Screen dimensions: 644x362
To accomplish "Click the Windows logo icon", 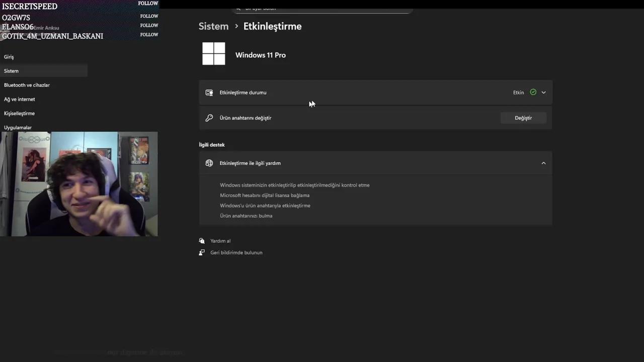I will (213, 53).
